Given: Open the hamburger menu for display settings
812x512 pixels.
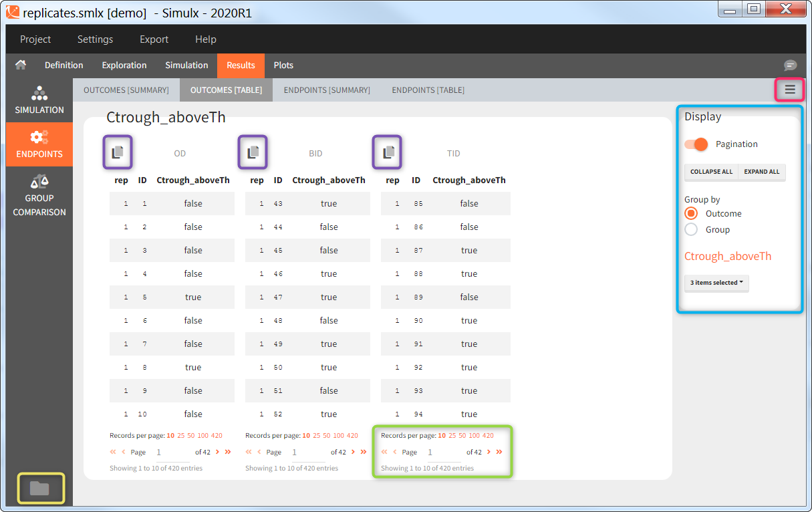Looking at the screenshot, I should point(790,90).
